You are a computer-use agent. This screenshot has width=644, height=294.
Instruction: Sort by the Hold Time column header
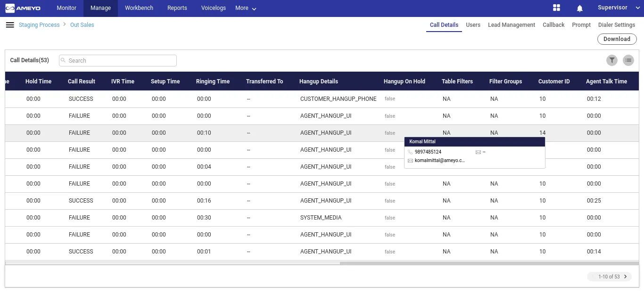pyautogui.click(x=39, y=82)
